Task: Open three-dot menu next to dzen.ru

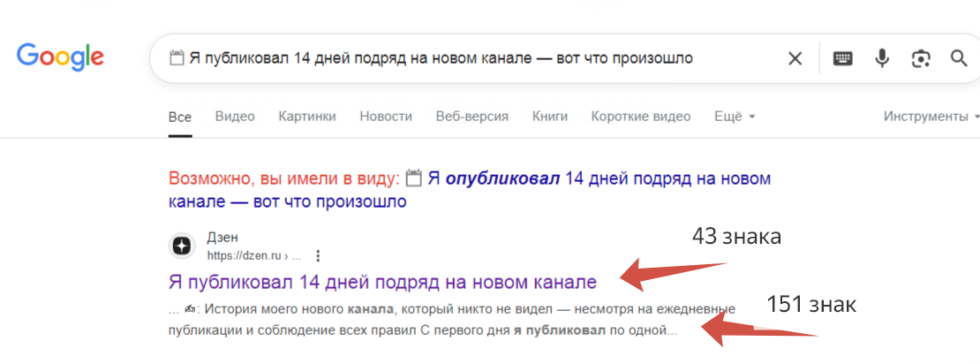Action: coord(318,256)
